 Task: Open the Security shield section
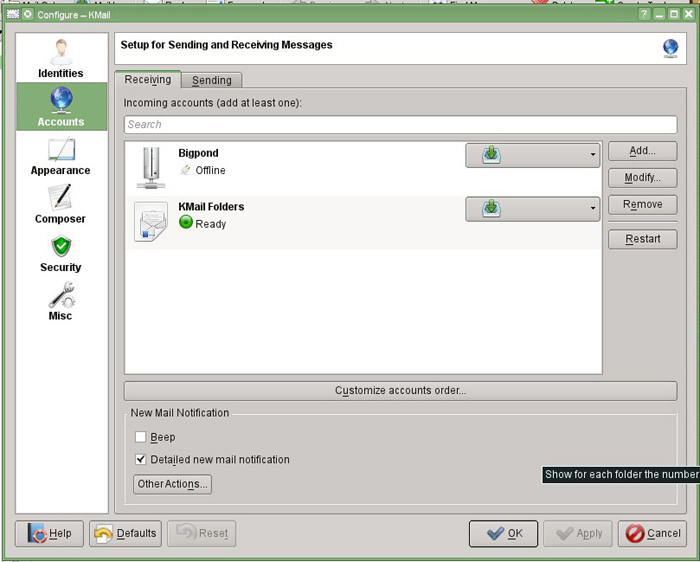pos(61,254)
